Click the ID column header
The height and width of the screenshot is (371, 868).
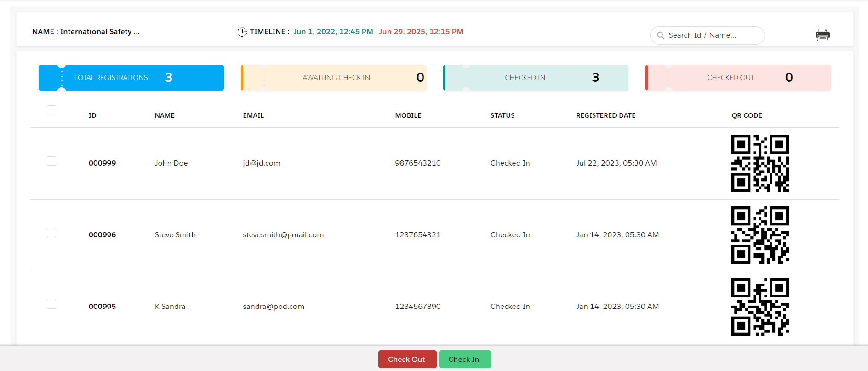(x=92, y=115)
